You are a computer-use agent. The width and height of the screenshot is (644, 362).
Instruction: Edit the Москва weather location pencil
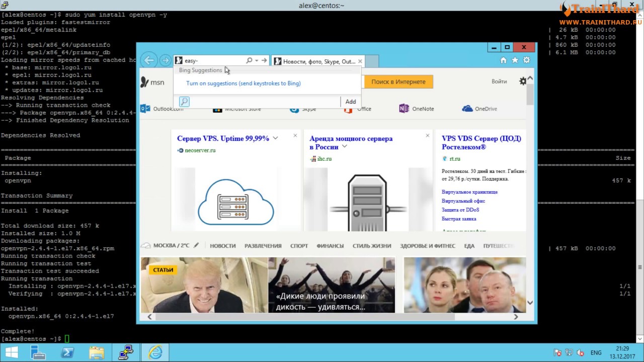point(196,245)
